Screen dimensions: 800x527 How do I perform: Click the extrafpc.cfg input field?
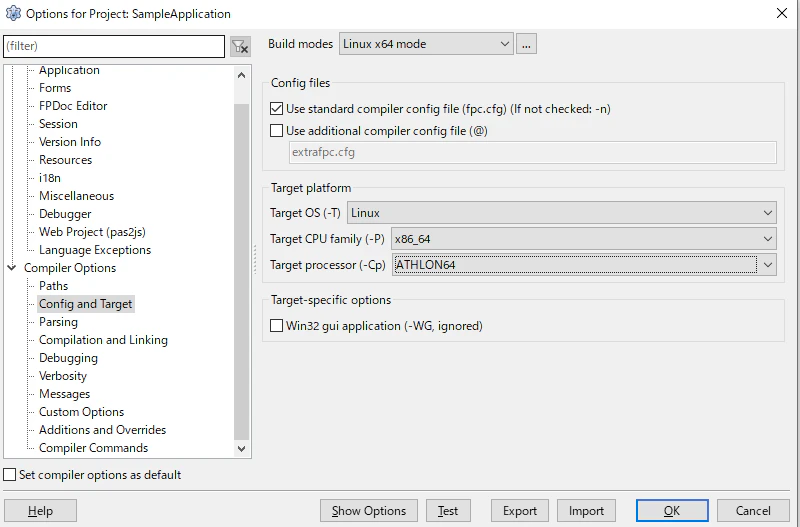(533, 152)
